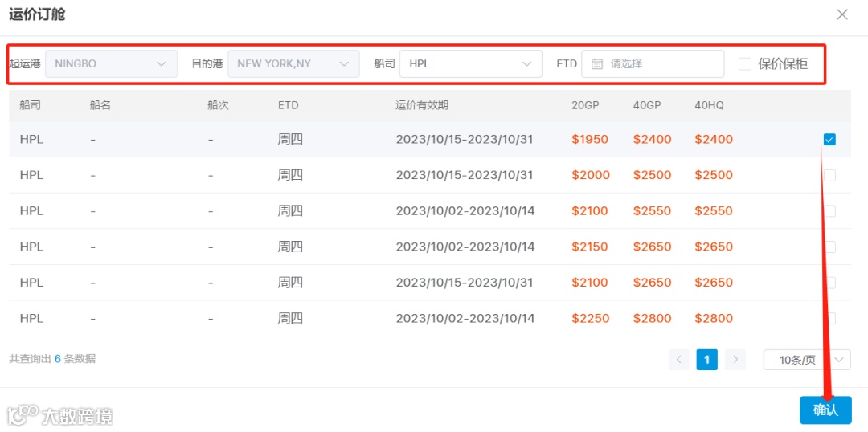Click the $2500 40GP price
Screen dimensions: 868x432
click(652, 175)
